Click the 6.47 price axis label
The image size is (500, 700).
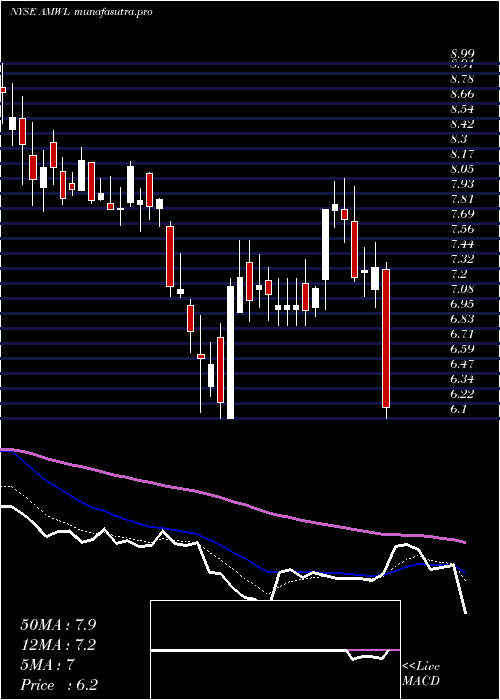pyautogui.click(x=462, y=364)
